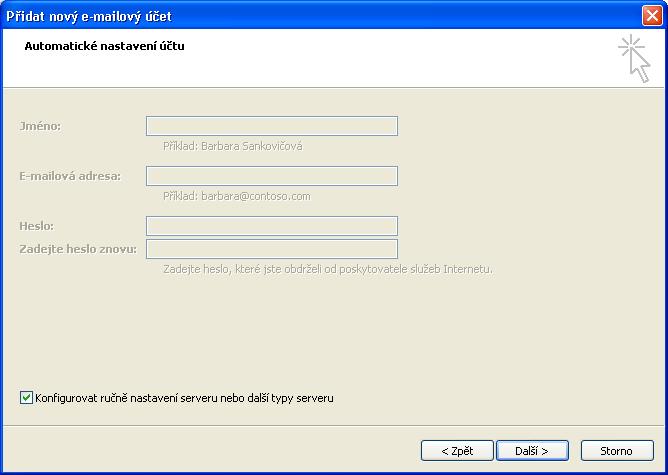Focus the Jméno text field
Screen dimensions: 668x475
coord(272,126)
